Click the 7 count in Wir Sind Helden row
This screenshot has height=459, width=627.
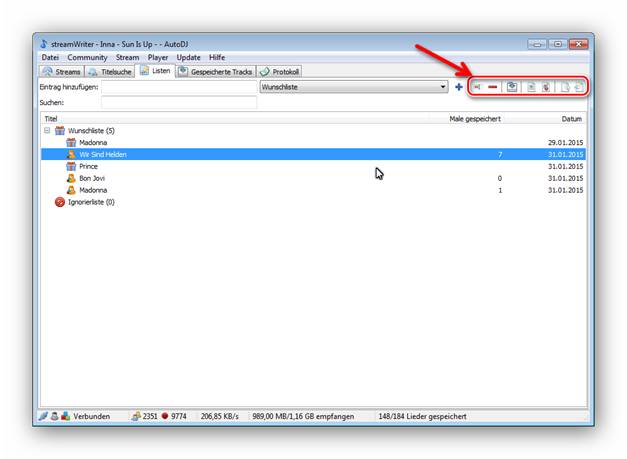[500, 154]
